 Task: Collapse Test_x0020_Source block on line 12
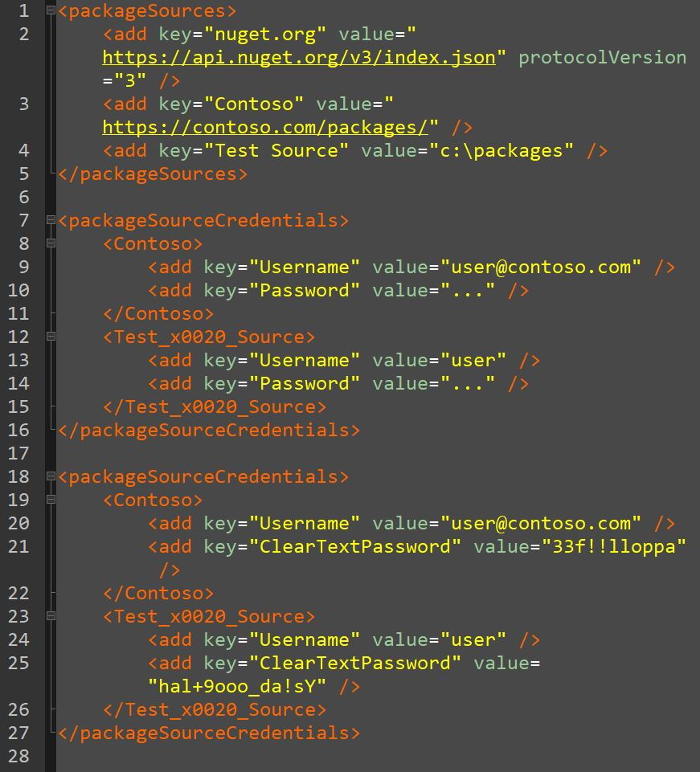[50, 337]
